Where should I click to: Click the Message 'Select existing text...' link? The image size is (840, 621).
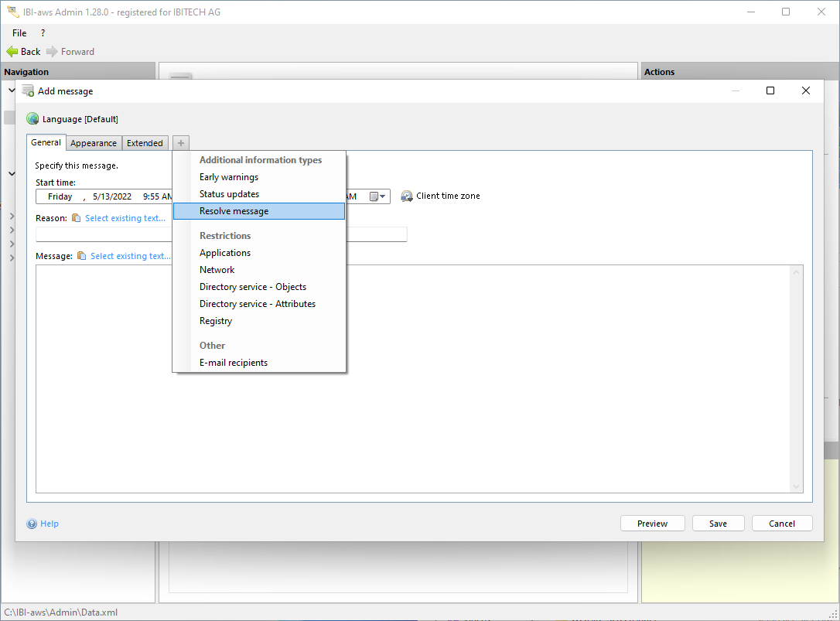(x=128, y=256)
